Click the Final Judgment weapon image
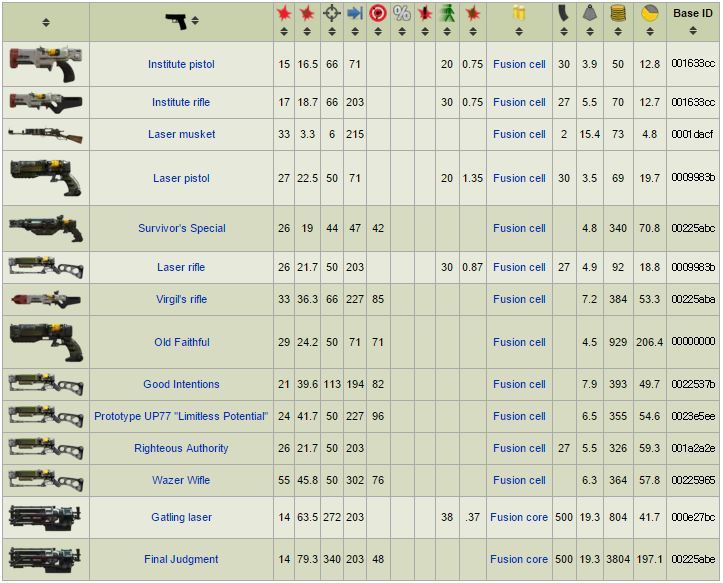Viewport: 723px width, 583px height. pyautogui.click(x=46, y=559)
